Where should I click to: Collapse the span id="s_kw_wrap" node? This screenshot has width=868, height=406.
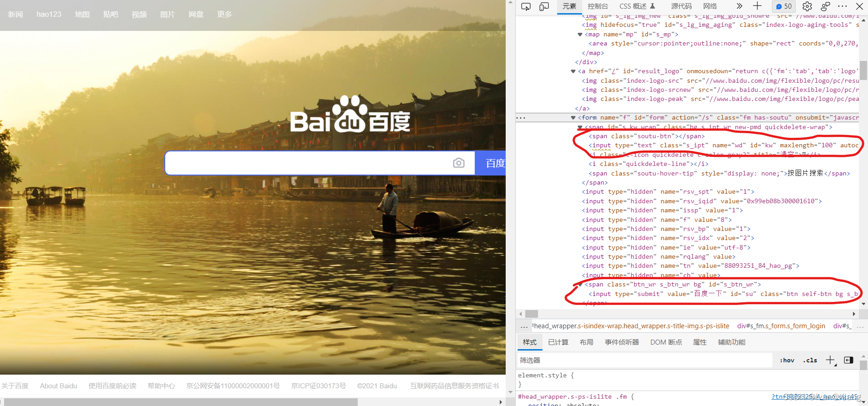tap(580, 127)
